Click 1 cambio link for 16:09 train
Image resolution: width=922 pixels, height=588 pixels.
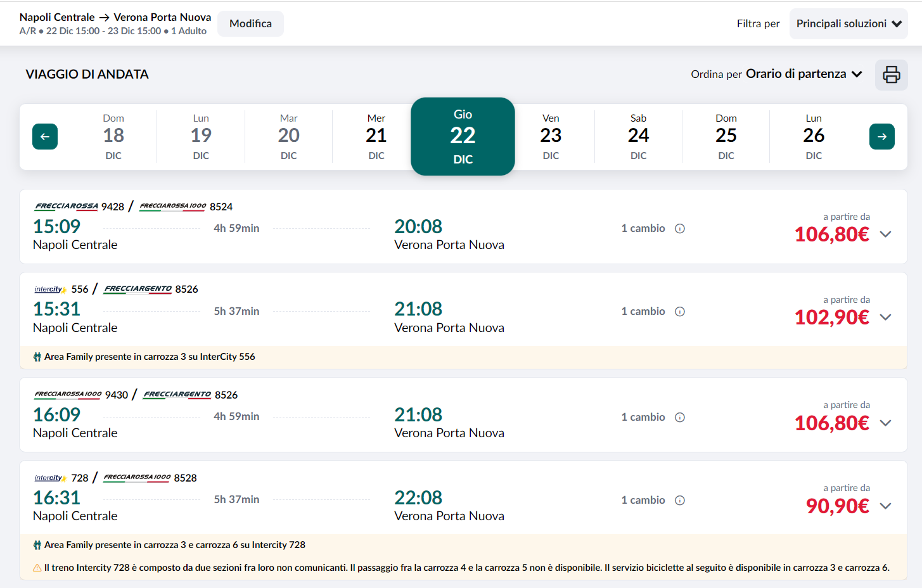[643, 418]
